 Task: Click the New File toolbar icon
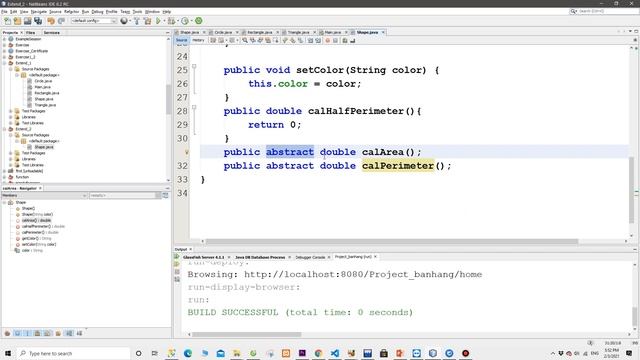coord(7,21)
